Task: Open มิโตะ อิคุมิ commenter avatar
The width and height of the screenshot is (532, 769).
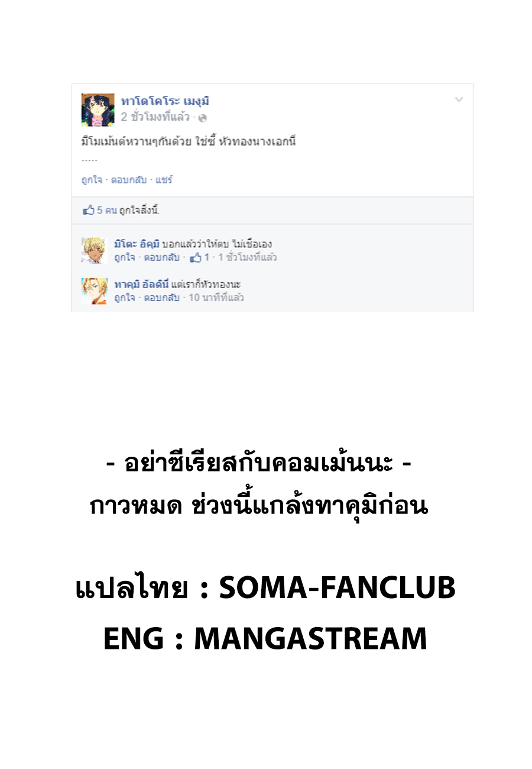Action: [95, 251]
